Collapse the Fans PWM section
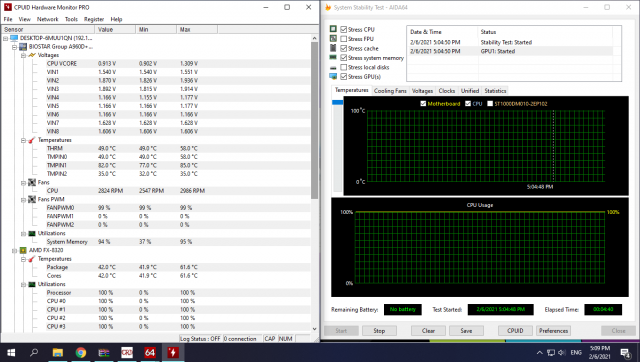 (x=23, y=200)
